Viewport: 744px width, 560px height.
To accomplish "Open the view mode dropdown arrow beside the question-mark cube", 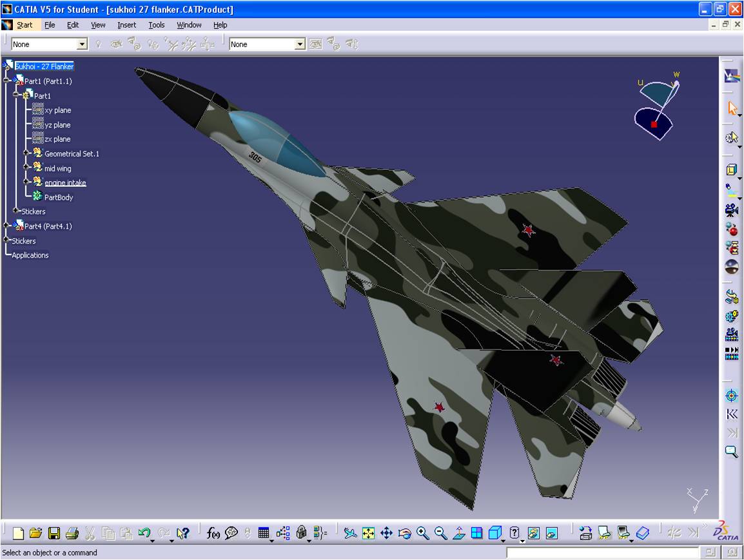I will (x=522, y=541).
